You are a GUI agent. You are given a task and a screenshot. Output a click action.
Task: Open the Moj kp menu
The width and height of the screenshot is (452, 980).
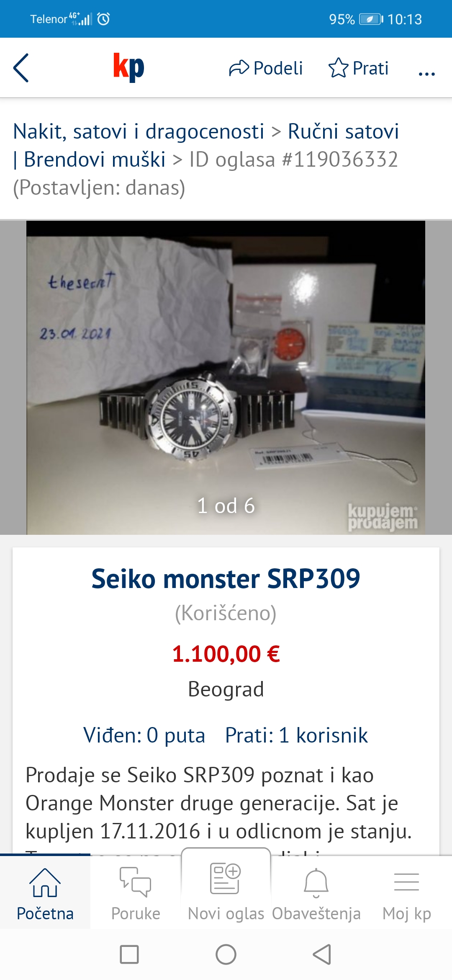[407, 893]
